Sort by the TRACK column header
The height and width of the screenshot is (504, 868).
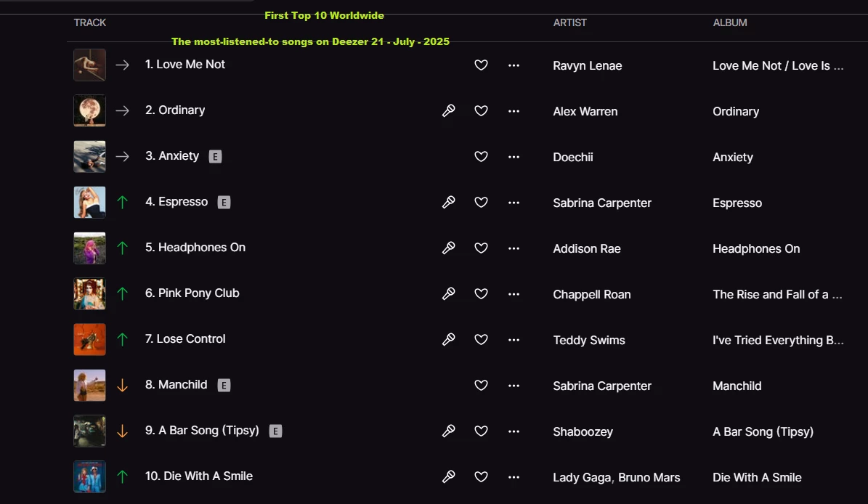click(x=90, y=23)
